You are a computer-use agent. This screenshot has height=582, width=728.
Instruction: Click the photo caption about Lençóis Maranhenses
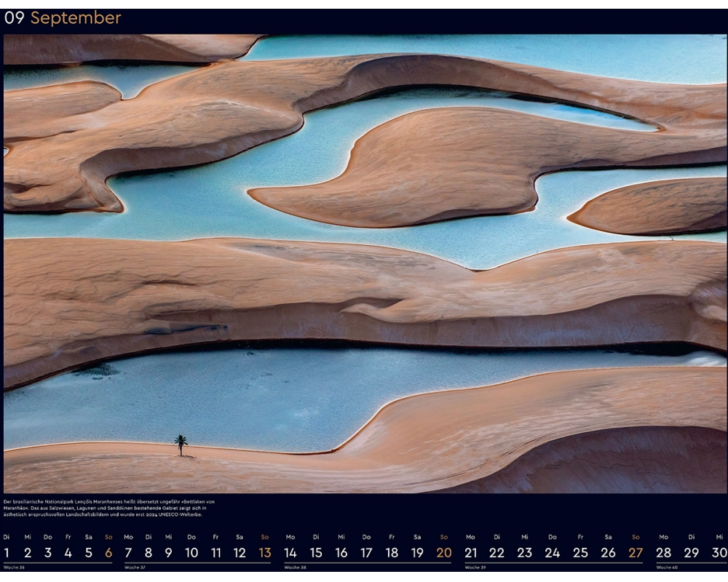[109, 508]
